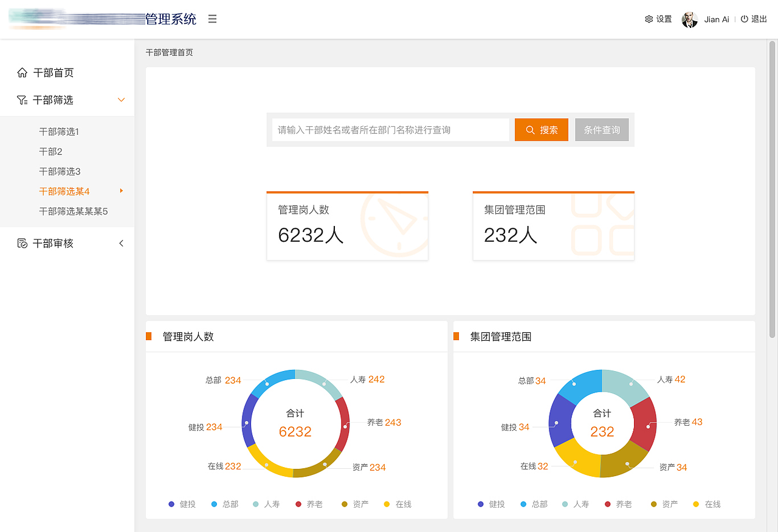Image resolution: width=778 pixels, height=532 pixels.
Task: Click the 退出 power icon
Action: [x=745, y=19]
